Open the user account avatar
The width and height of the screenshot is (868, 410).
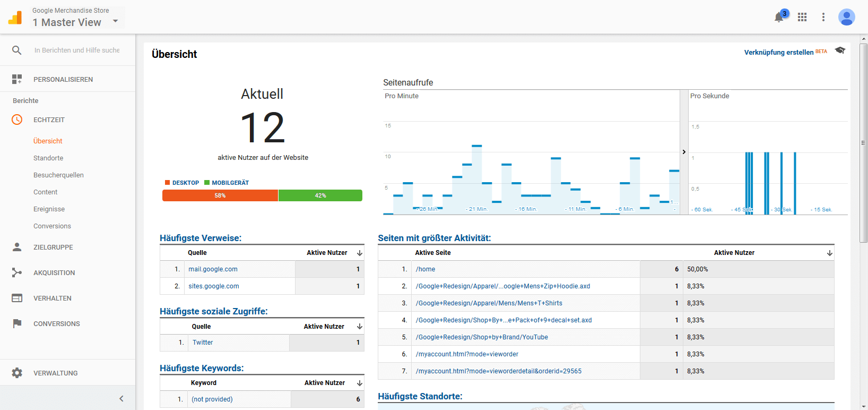(x=847, y=17)
